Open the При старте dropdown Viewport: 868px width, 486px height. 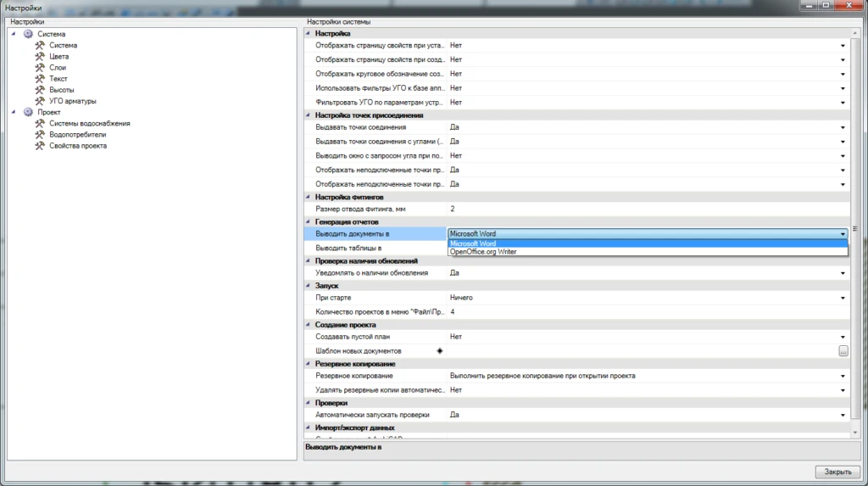(843, 299)
